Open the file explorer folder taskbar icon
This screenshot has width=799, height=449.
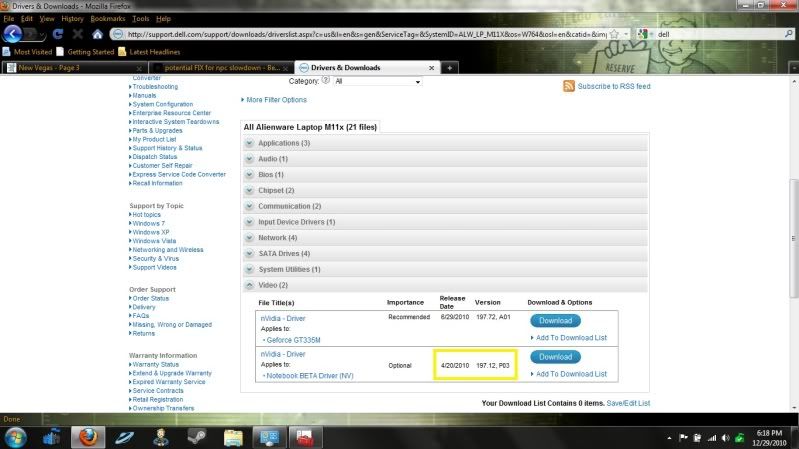[233, 437]
